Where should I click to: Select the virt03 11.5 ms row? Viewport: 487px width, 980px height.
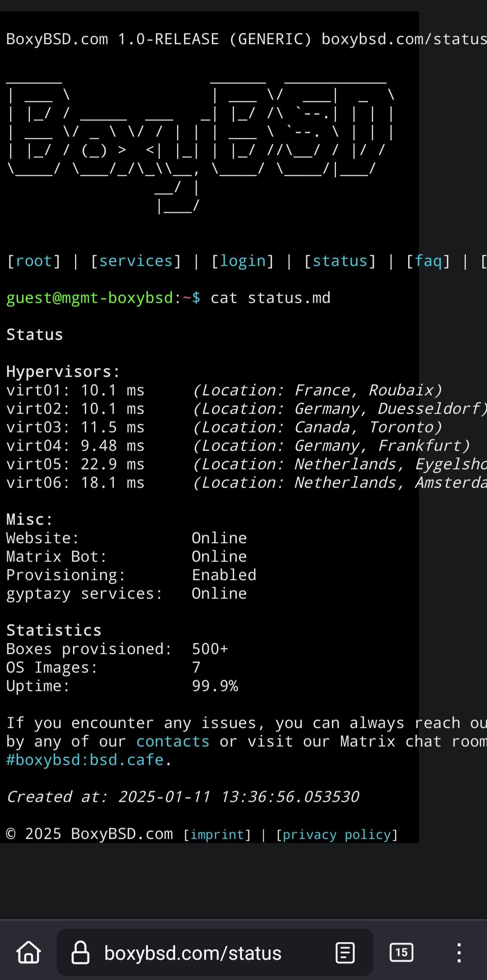pyautogui.click(x=225, y=427)
